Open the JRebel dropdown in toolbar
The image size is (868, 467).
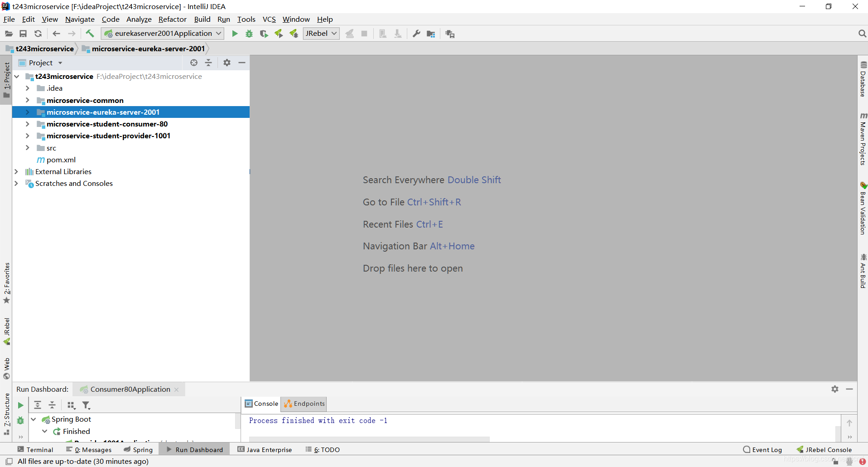[x=321, y=34]
